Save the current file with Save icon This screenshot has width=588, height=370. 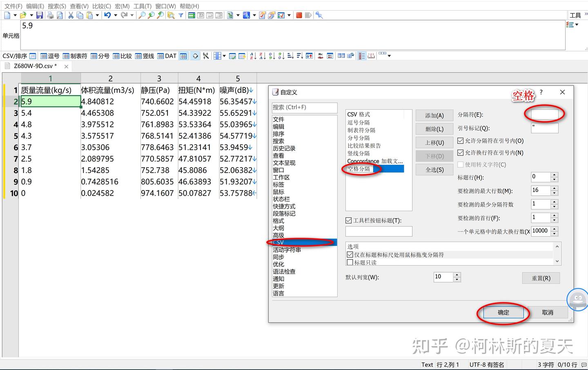point(40,15)
